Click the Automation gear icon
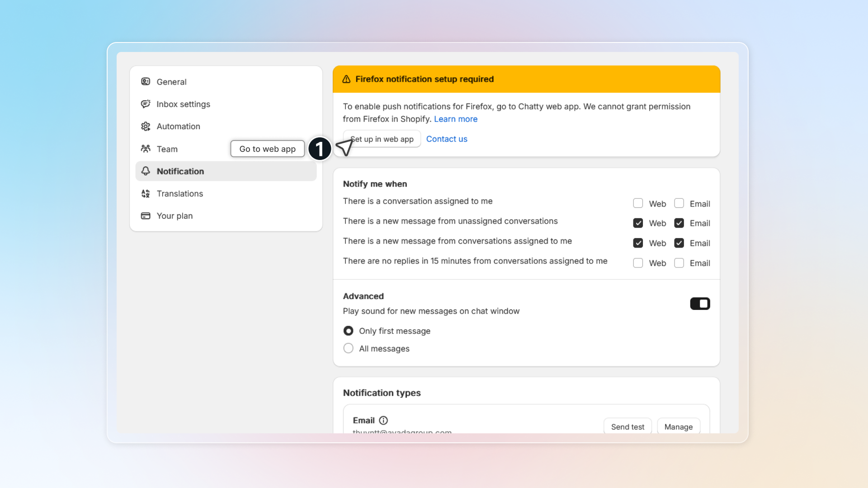This screenshot has height=488, width=868. click(x=146, y=127)
